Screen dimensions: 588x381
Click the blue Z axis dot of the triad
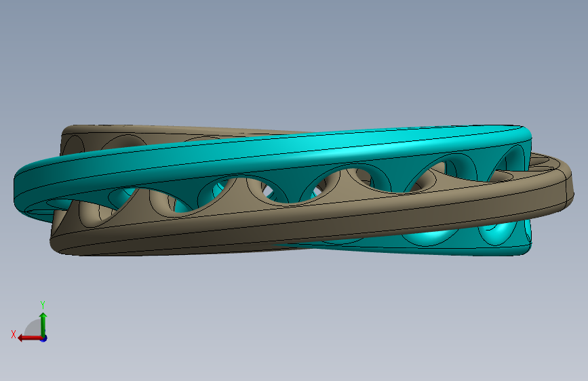(44, 338)
